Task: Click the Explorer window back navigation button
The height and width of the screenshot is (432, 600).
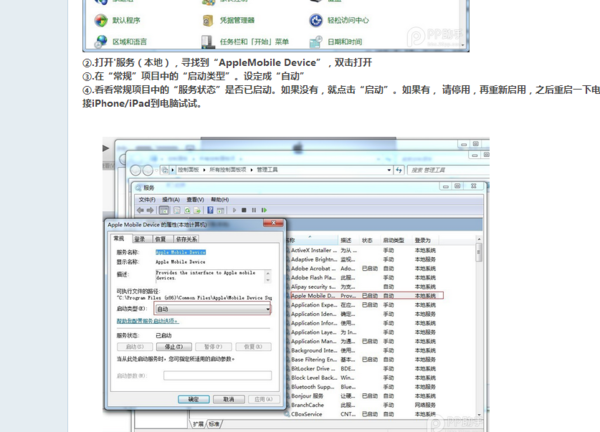Action: pos(135,170)
